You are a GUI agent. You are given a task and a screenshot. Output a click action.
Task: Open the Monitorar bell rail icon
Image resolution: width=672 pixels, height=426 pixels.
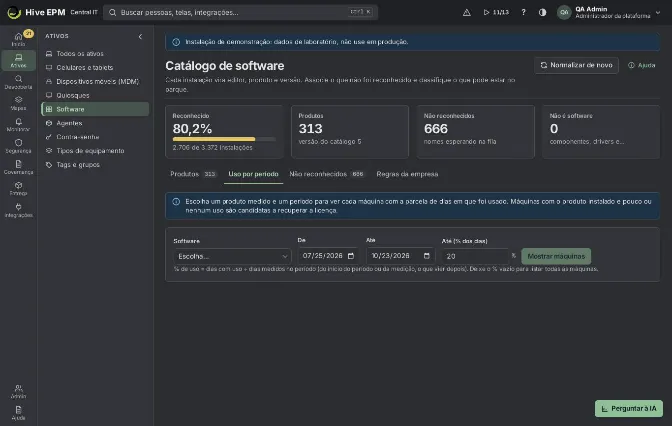tap(18, 124)
